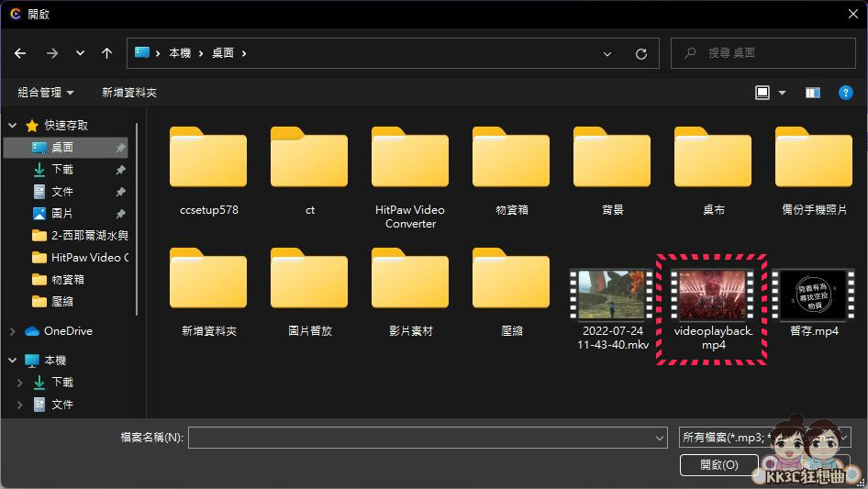
Task: Select the 暫存.mp4 video file
Action: 814,303
